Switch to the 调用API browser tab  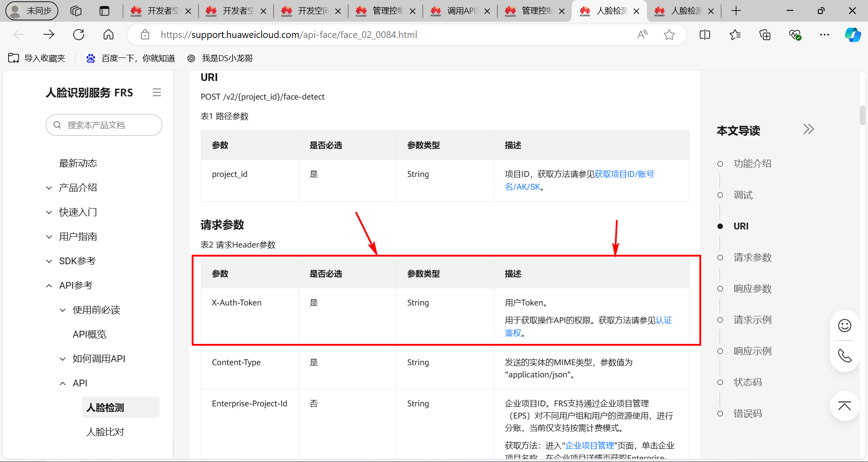(461, 11)
